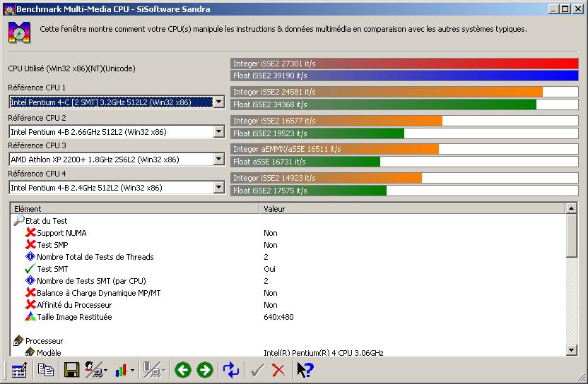588x384 pixels.
Task: Click the title bar Sandra application icon
Action: [x=9, y=9]
